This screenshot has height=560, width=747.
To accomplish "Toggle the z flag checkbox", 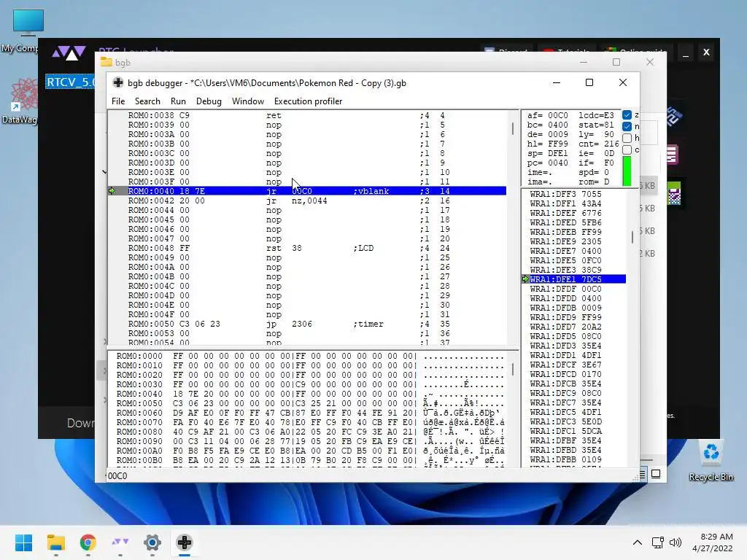I will click(x=627, y=114).
